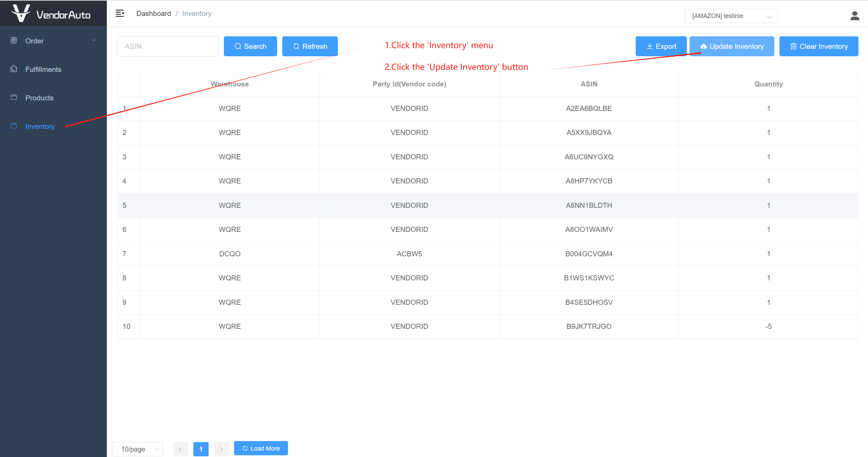Click the Load More button
Image resolution: width=868 pixels, height=457 pixels.
tap(261, 448)
